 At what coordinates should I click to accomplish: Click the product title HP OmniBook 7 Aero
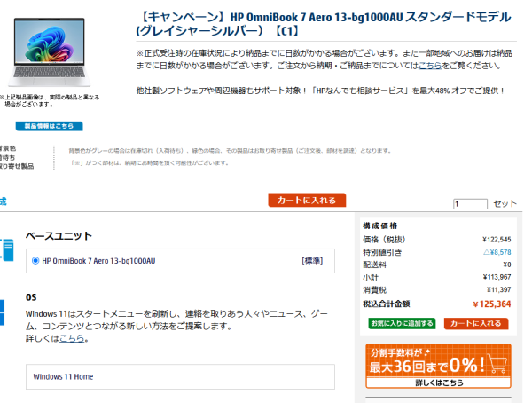pos(325,23)
